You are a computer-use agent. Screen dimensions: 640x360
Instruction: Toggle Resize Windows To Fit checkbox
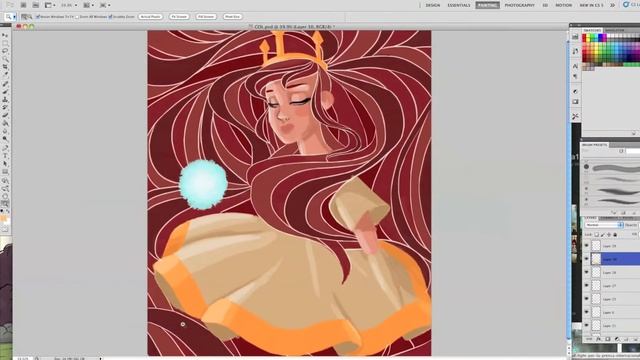pyautogui.click(x=38, y=17)
